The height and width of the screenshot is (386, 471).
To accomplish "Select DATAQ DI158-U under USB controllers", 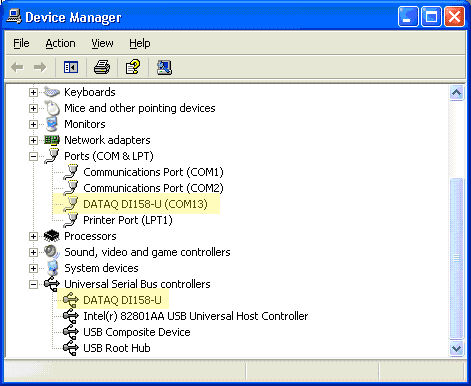I will 122,300.
